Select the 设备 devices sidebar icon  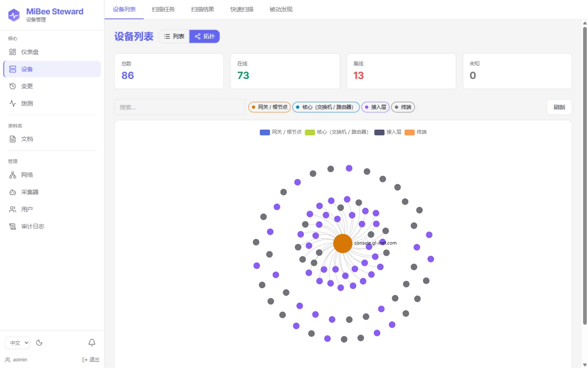(13, 69)
